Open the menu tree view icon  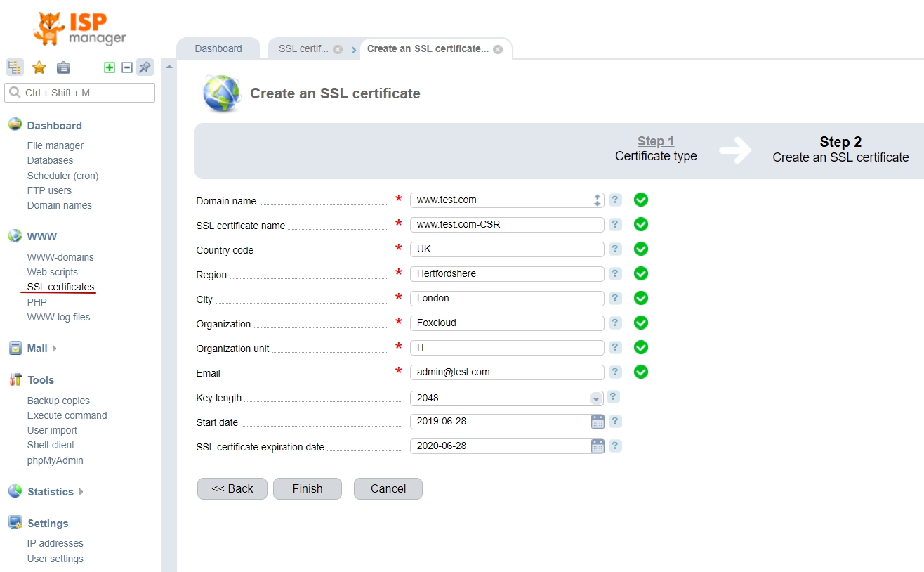[15, 67]
